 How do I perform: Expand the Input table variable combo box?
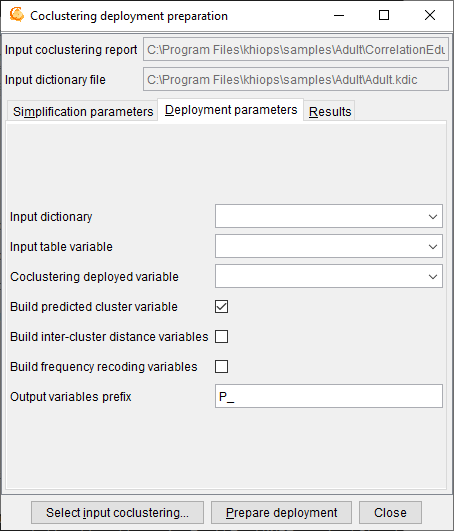pyautogui.click(x=329, y=246)
